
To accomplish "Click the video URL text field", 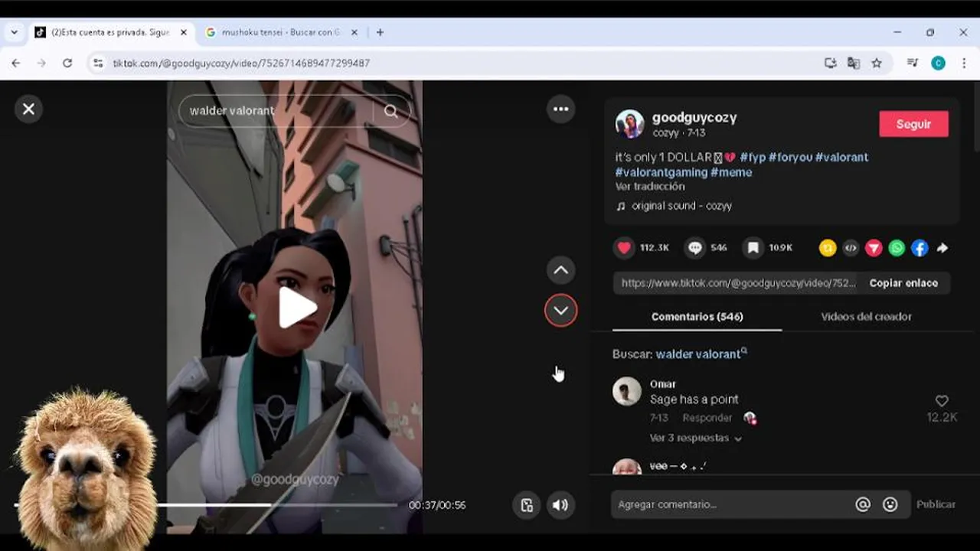I will (x=737, y=283).
